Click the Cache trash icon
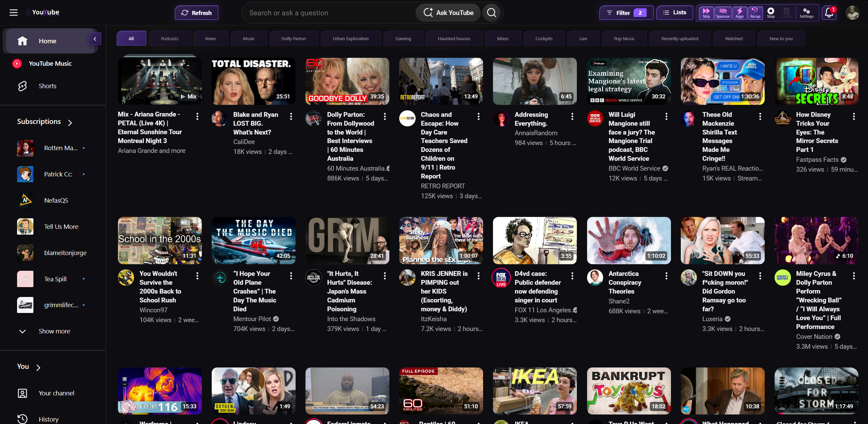The width and height of the screenshot is (868, 424). pyautogui.click(x=786, y=13)
